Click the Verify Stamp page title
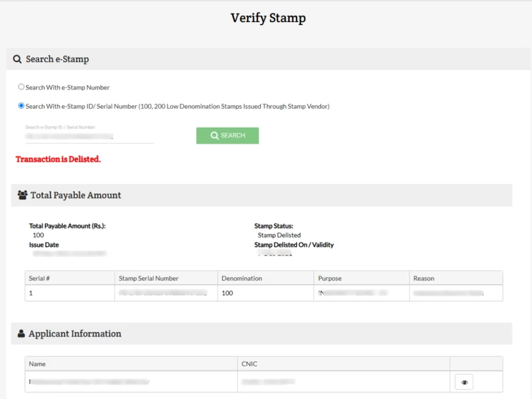 click(268, 18)
